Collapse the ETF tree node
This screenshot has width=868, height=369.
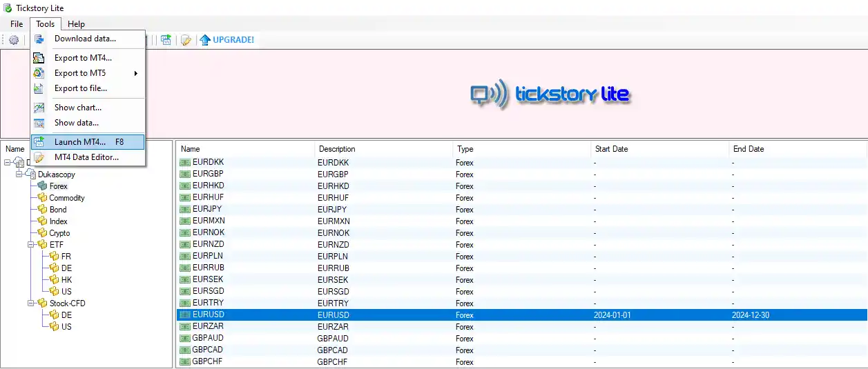pyautogui.click(x=31, y=245)
